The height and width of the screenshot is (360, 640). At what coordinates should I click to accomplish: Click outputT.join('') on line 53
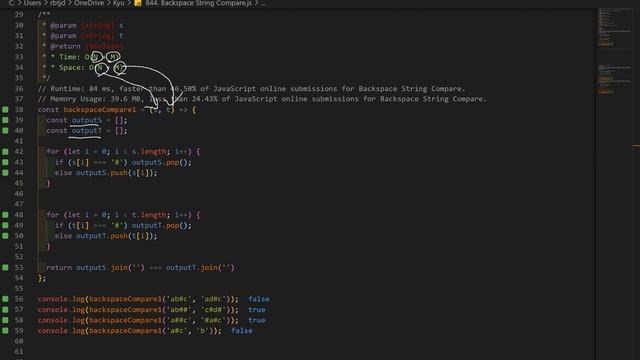click(x=200, y=267)
